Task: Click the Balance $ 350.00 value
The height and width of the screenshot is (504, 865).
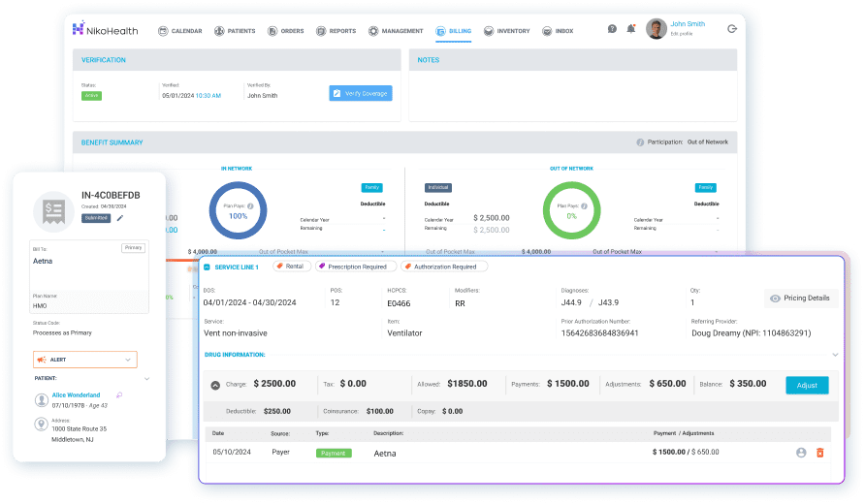Action: pyautogui.click(x=748, y=383)
